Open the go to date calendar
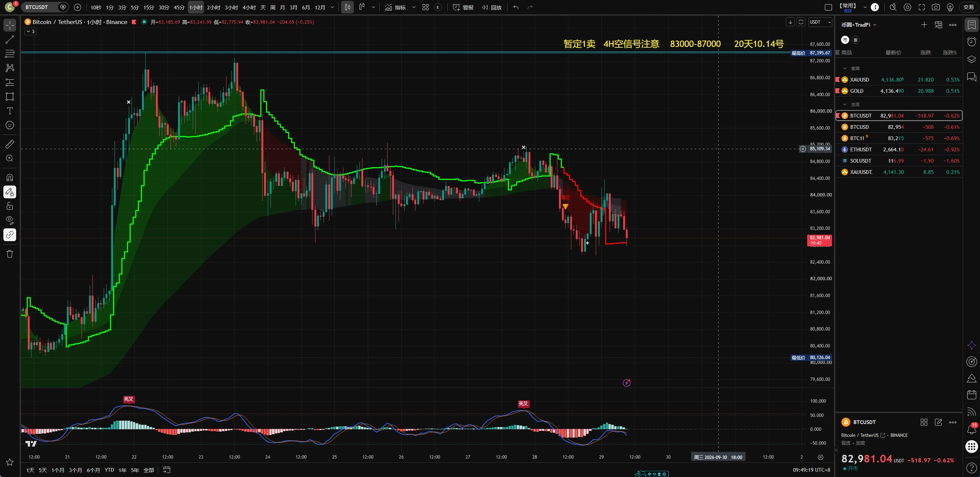Image resolution: width=980 pixels, height=477 pixels. [x=167, y=470]
